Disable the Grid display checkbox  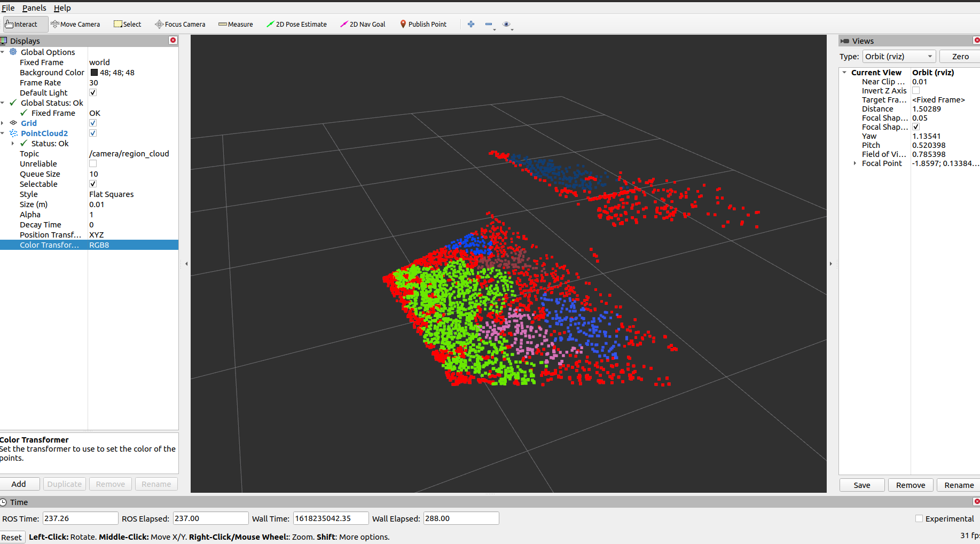point(93,123)
